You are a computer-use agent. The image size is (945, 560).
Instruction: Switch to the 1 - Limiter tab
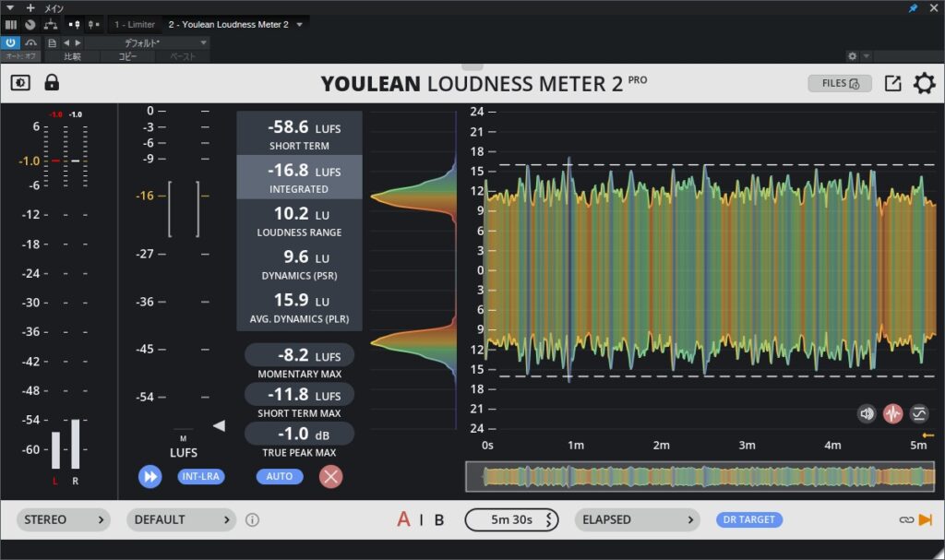[x=135, y=25]
